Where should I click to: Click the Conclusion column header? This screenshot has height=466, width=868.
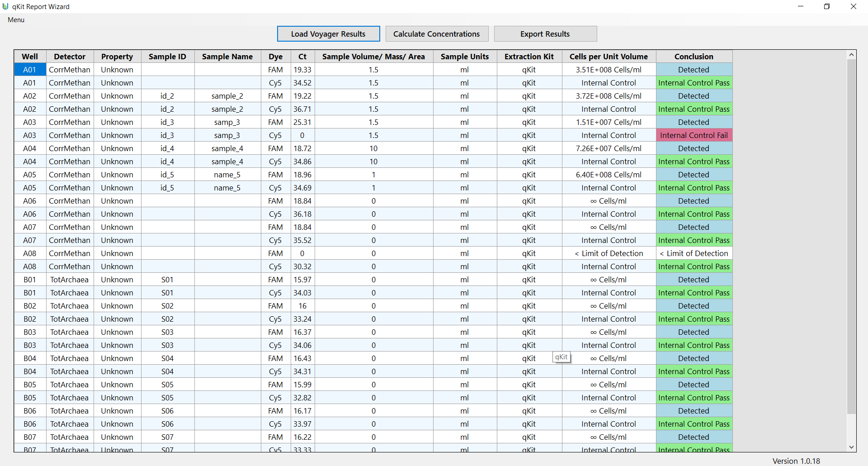[x=694, y=57]
